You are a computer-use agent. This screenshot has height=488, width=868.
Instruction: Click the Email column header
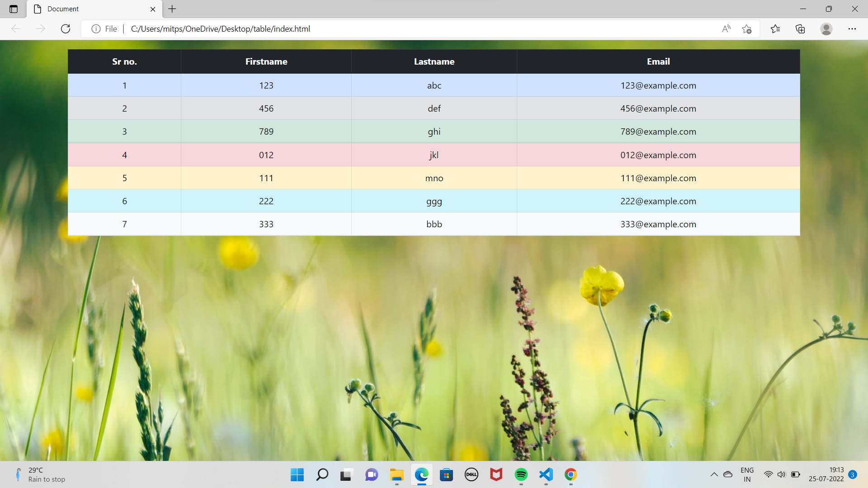point(658,61)
